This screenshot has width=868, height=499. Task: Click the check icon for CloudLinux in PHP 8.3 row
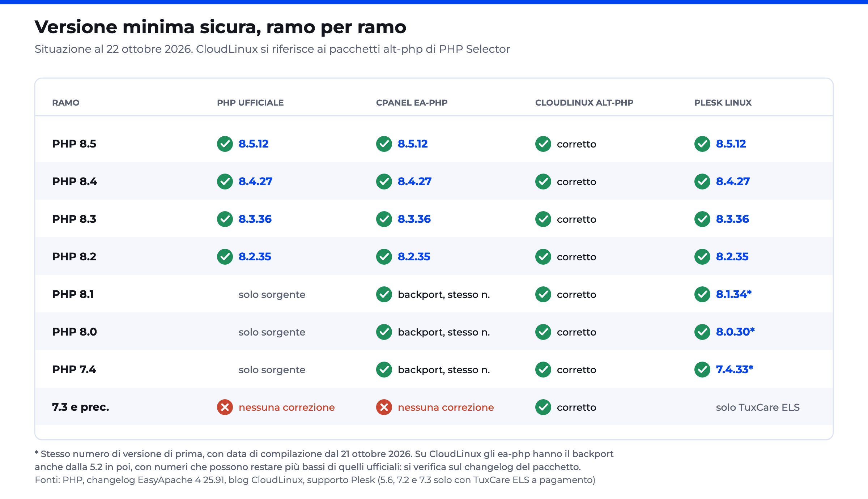click(543, 219)
